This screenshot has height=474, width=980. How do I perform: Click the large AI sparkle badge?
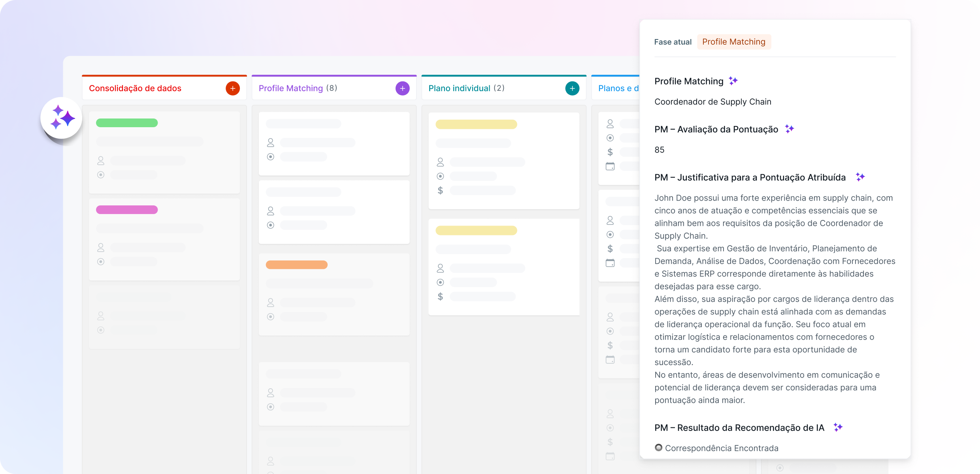point(61,118)
